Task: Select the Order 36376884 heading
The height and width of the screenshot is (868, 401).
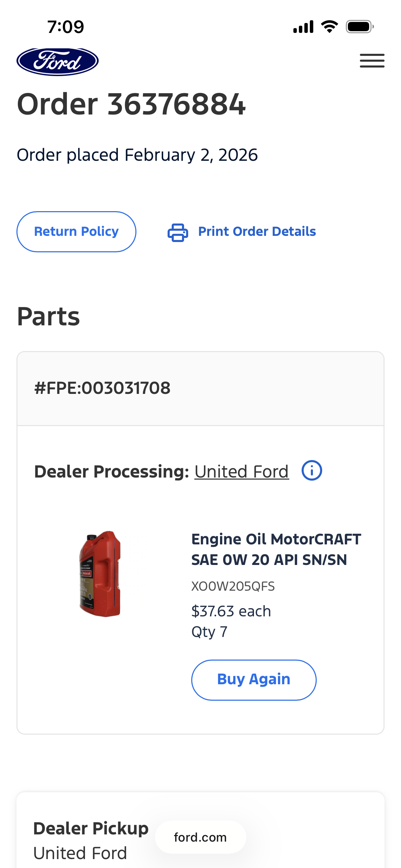Action: tap(131, 104)
